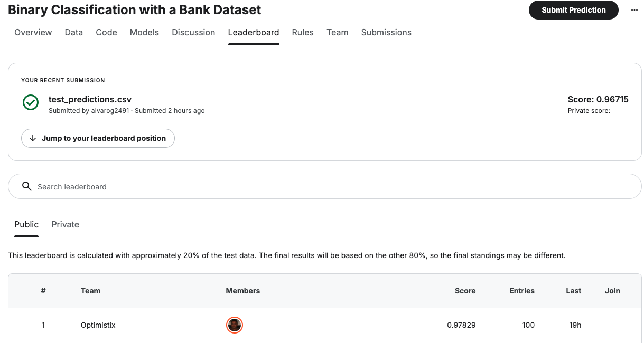Click the magnifying glass search icon
The height and width of the screenshot is (343, 644).
(x=27, y=186)
